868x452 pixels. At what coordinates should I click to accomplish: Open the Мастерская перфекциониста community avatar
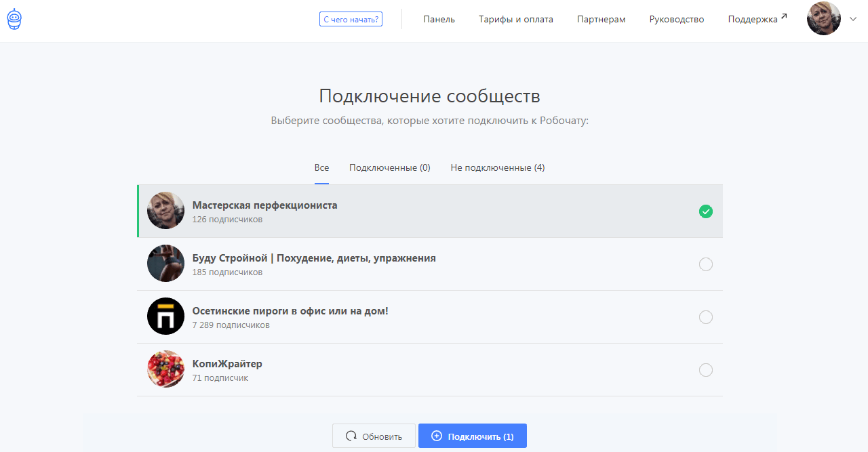(x=165, y=211)
